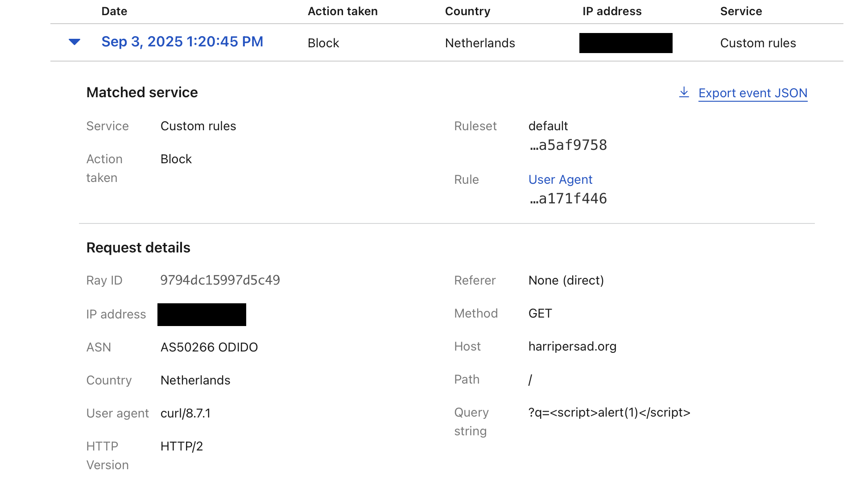Click the query string script alert value
The image size is (851, 504).
(x=609, y=412)
